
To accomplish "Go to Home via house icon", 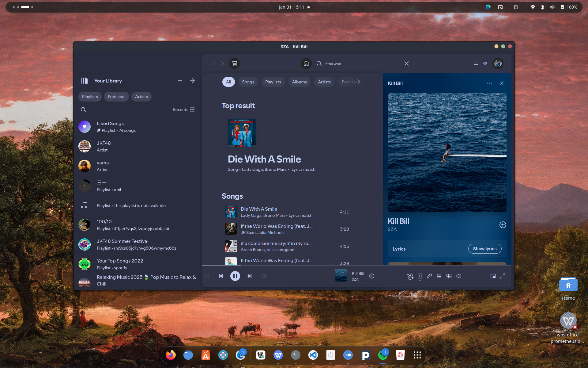I will point(306,63).
